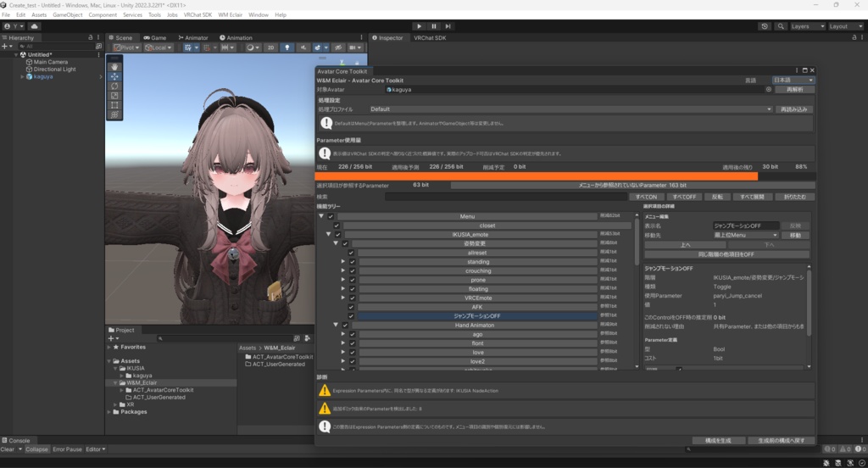Open the global search magnifier icon
This screenshot has width=868, height=468.
781,26
